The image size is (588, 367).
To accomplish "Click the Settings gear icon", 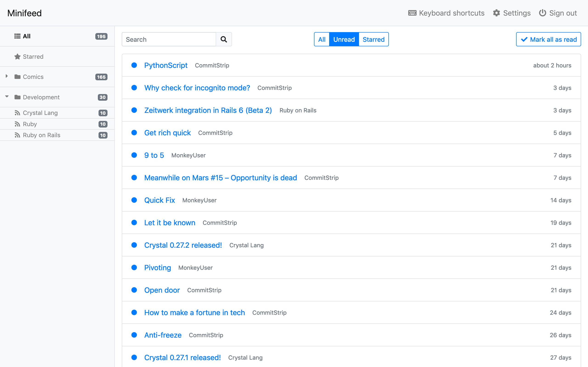I will (x=496, y=13).
